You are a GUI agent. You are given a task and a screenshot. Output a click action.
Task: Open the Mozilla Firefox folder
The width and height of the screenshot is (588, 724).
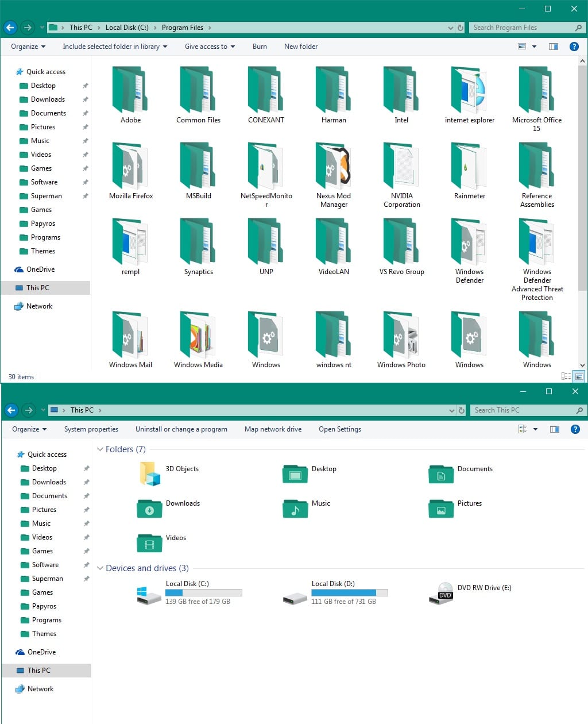click(131, 167)
